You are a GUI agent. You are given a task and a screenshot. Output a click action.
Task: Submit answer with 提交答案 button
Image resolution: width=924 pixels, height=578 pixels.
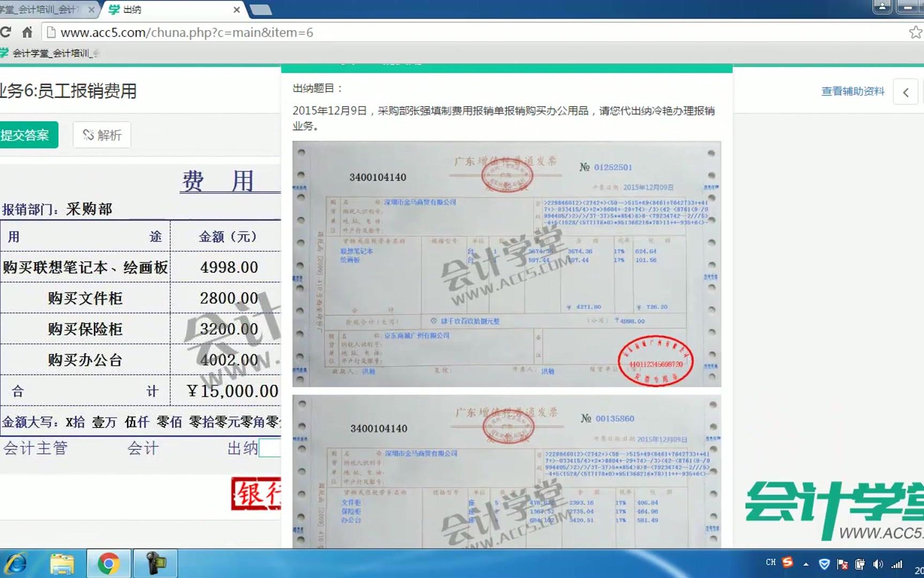(28, 135)
